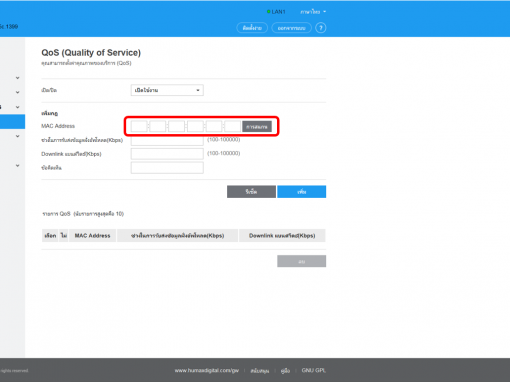Viewport: 510px width, 382px height.
Task: Click the gray reset button
Action: (251, 192)
